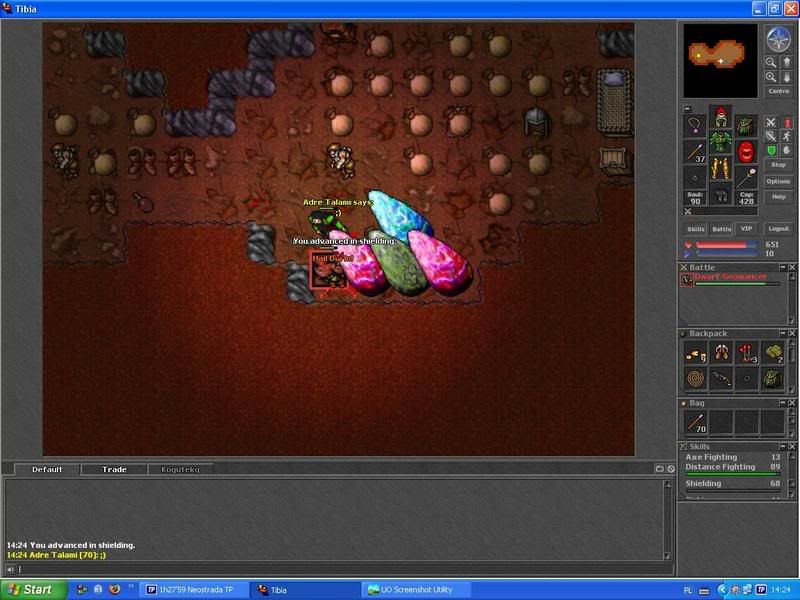Viewport: 800px width, 600px height.
Task: Select the red helmet equipment slot
Action: pyautogui.click(x=720, y=117)
